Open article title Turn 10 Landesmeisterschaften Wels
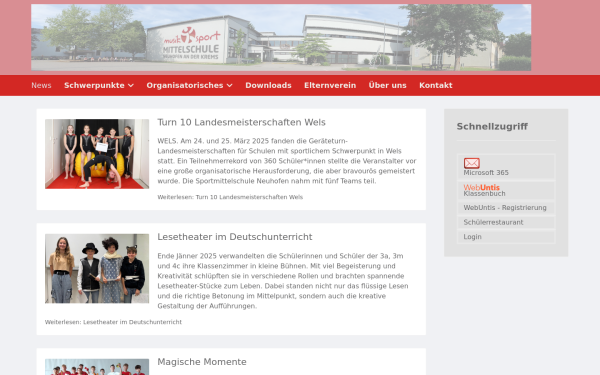The width and height of the screenshot is (600, 375). [241, 122]
